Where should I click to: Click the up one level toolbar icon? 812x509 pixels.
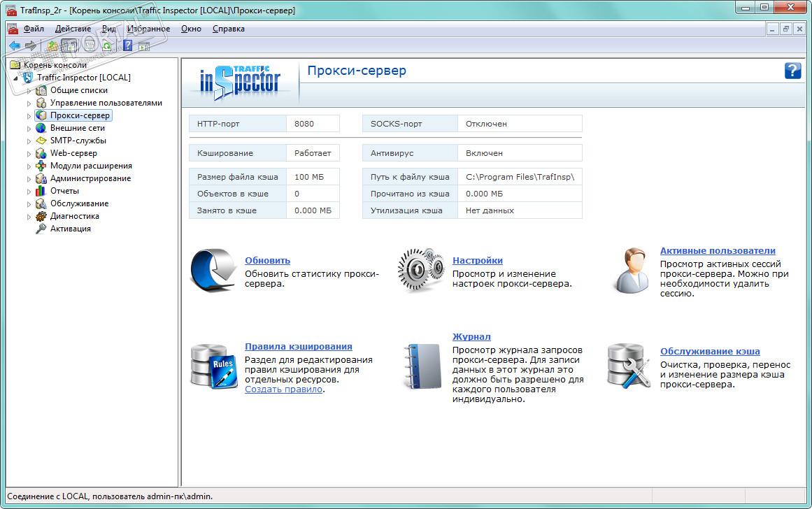52,45
